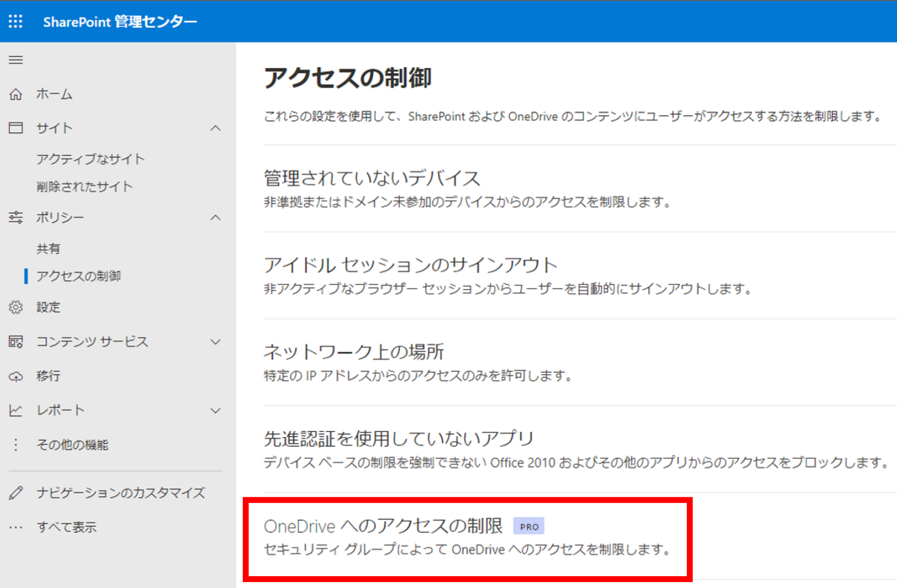Open 設定 in the sidebar
The image size is (897, 588).
point(49,307)
